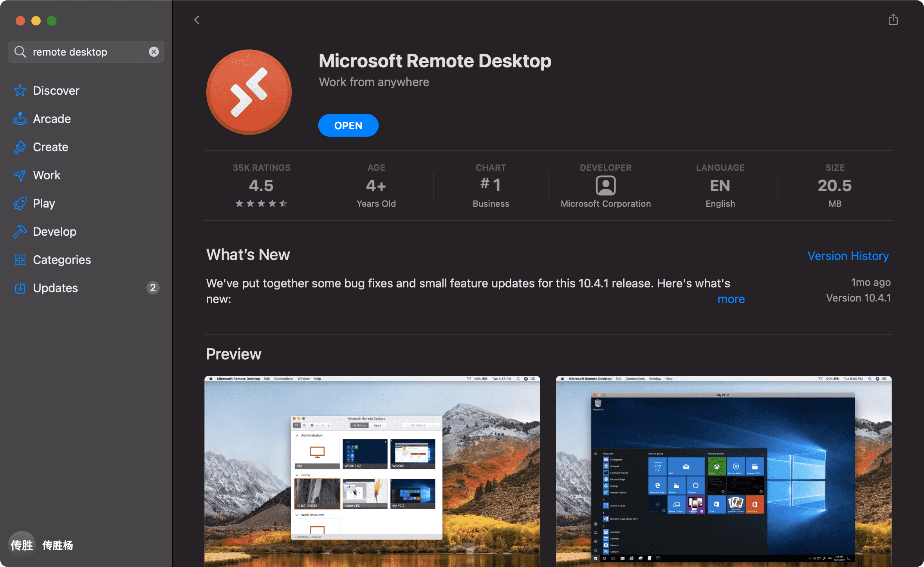Click the Develop hammer icon
Image resolution: width=924 pixels, height=567 pixels.
point(20,231)
